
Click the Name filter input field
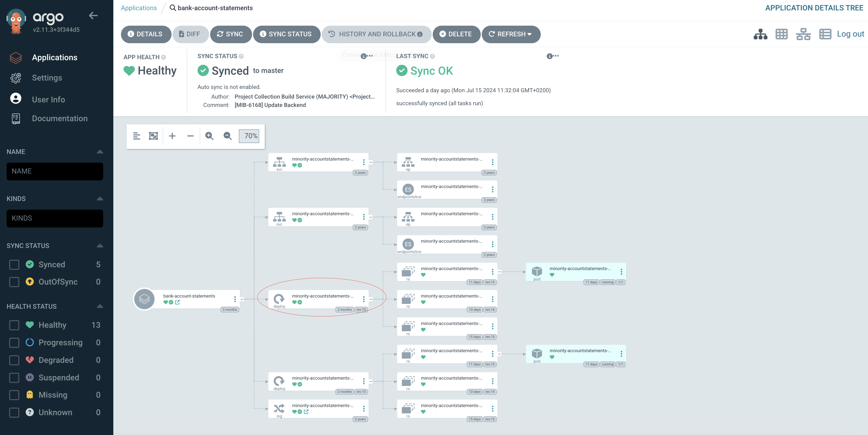coord(55,171)
